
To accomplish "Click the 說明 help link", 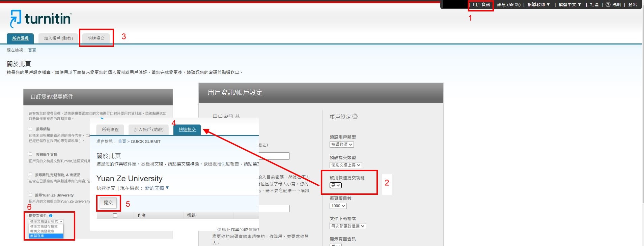I will [x=617, y=4].
